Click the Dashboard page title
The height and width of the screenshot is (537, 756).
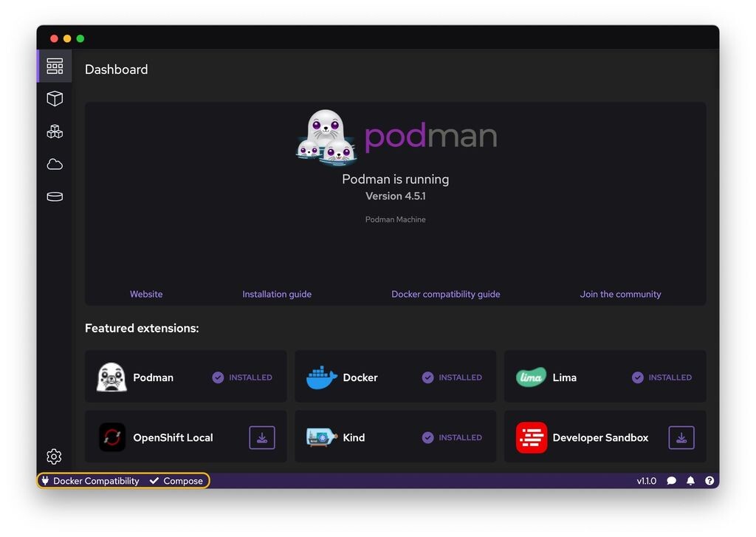pos(116,69)
